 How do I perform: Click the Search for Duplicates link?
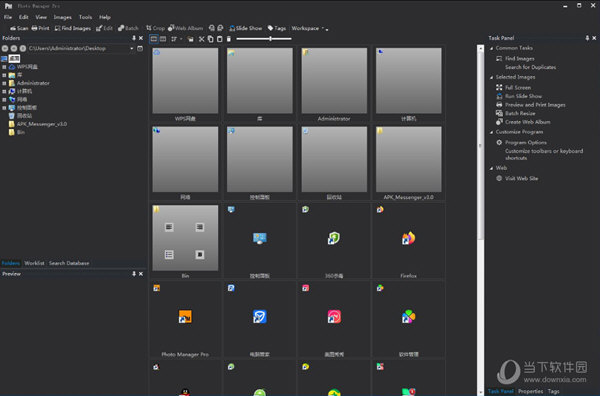[530, 67]
